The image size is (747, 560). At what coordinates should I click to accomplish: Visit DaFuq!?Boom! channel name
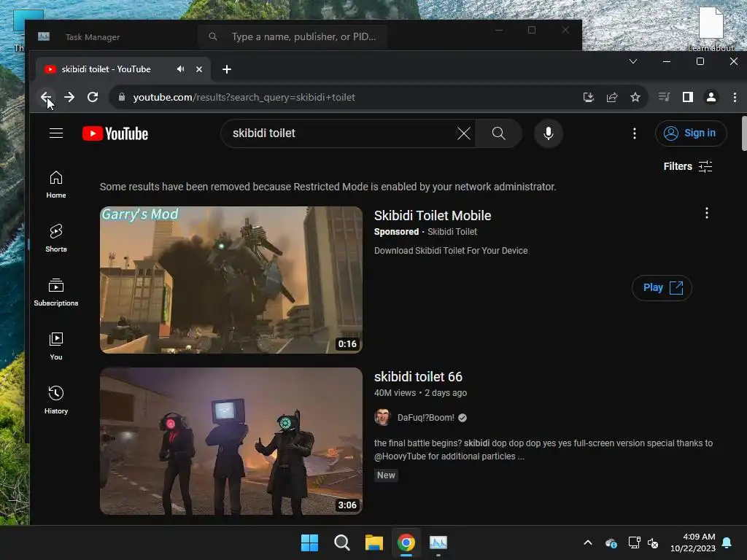pos(426,418)
